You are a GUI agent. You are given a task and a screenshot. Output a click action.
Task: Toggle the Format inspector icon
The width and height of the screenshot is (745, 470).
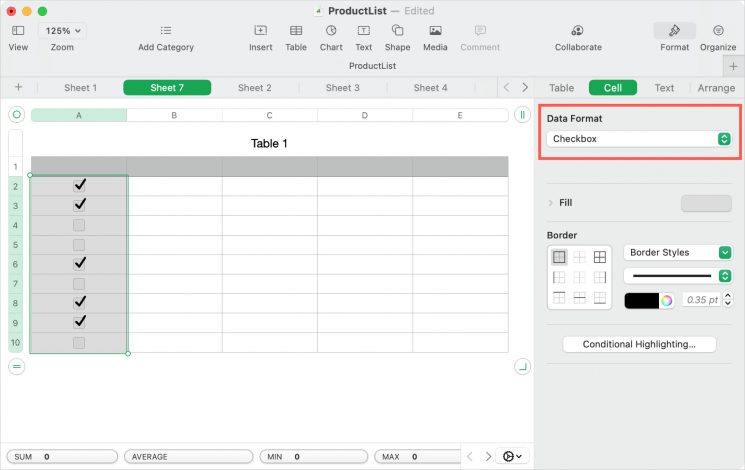[674, 31]
